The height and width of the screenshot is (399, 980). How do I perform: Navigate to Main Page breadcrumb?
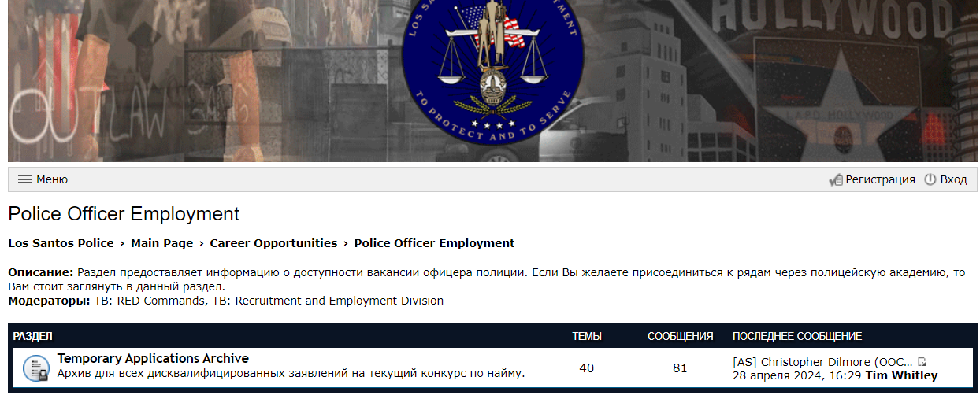pyautogui.click(x=161, y=243)
